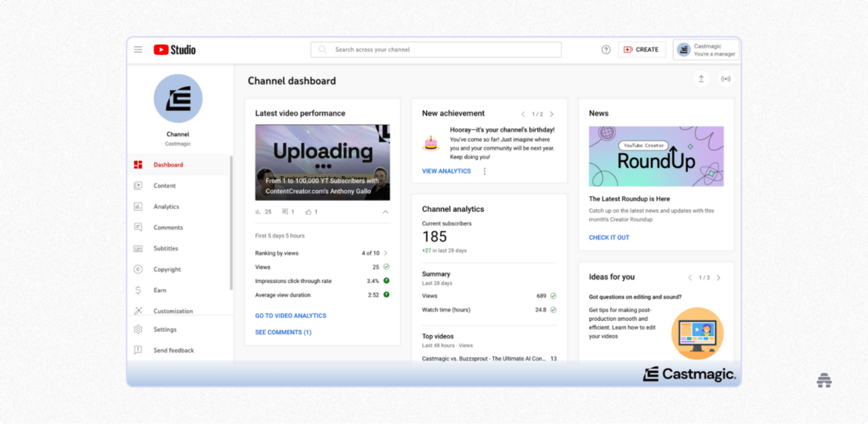Click the Watch time check icon
This screenshot has height=424, width=868.
coord(553,310)
